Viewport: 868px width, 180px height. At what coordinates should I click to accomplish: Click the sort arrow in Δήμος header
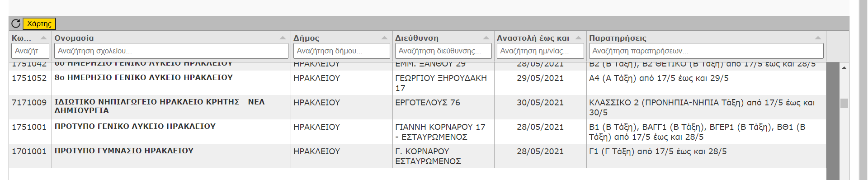pyautogui.click(x=384, y=38)
